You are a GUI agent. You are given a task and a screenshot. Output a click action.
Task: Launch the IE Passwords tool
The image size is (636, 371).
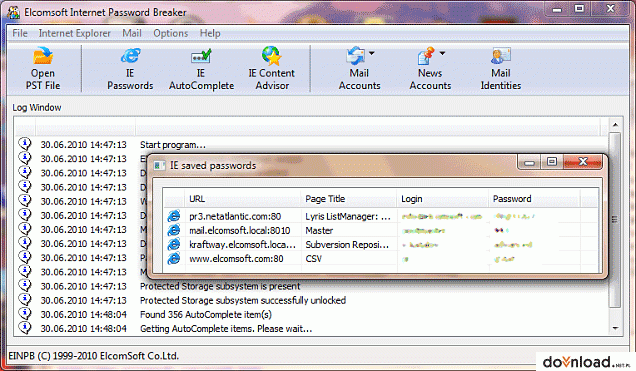(130, 68)
